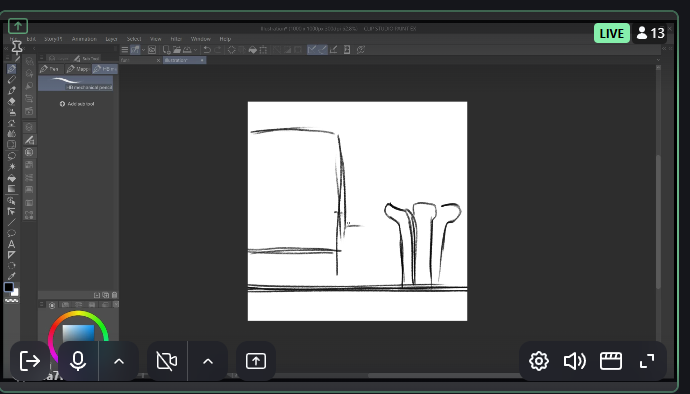Click the Open folder icon in command bar
The width and height of the screenshot is (690, 394).
177,50
